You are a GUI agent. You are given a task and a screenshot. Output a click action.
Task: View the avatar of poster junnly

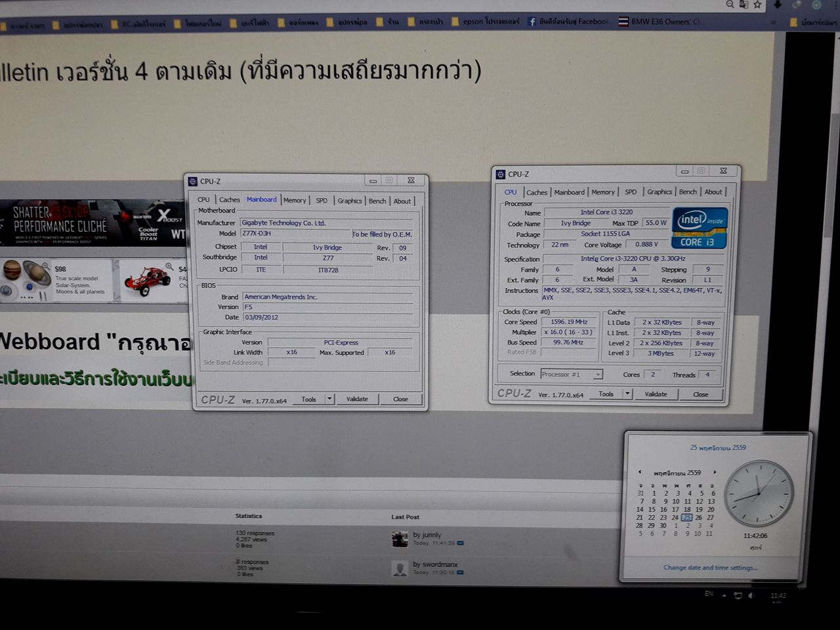click(x=400, y=539)
